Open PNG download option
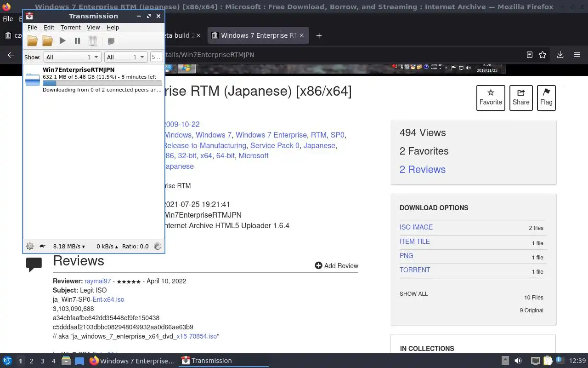 (x=407, y=256)
